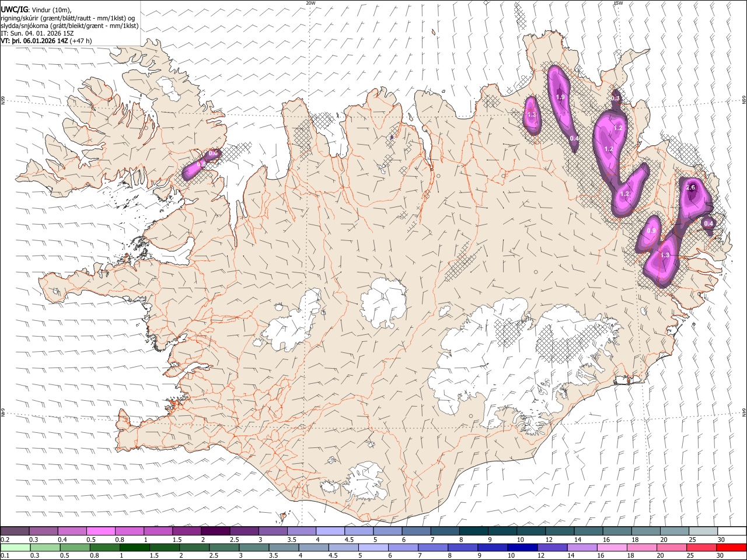The width and height of the screenshot is (747, 560).
Task: Click the 1.9 snowfall value on the map
Action: click(x=560, y=97)
